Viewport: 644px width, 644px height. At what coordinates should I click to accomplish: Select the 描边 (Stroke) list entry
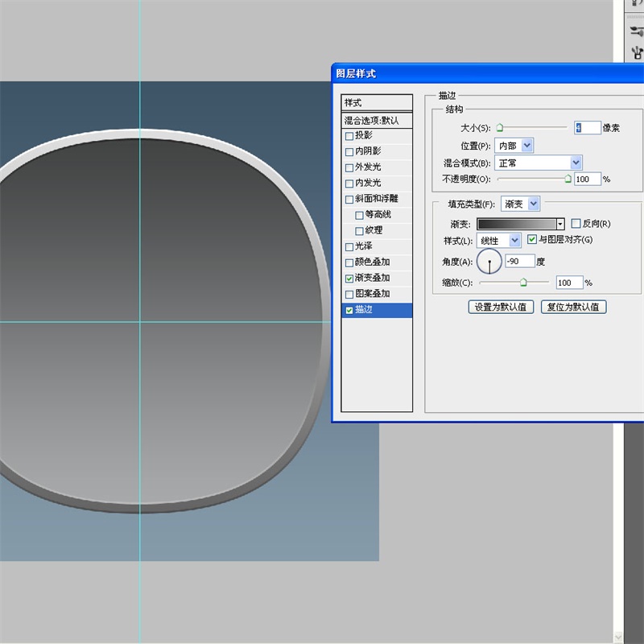pyautogui.click(x=377, y=310)
